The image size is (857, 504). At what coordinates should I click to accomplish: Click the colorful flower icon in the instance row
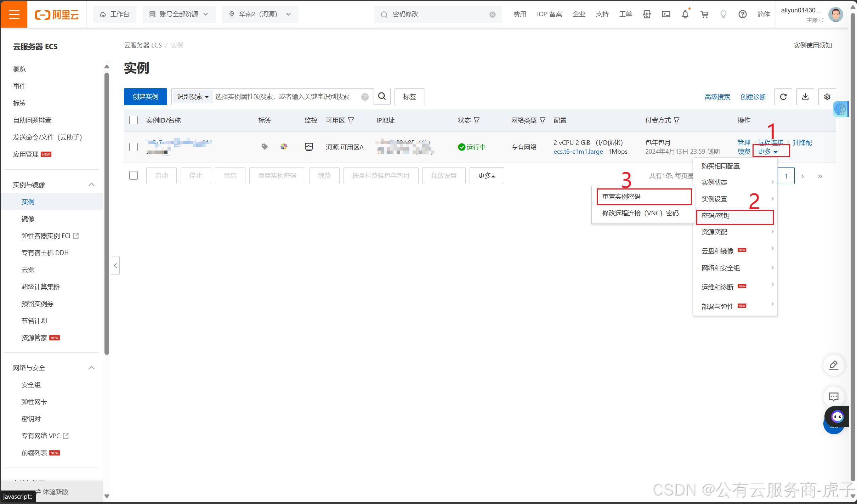pos(284,147)
